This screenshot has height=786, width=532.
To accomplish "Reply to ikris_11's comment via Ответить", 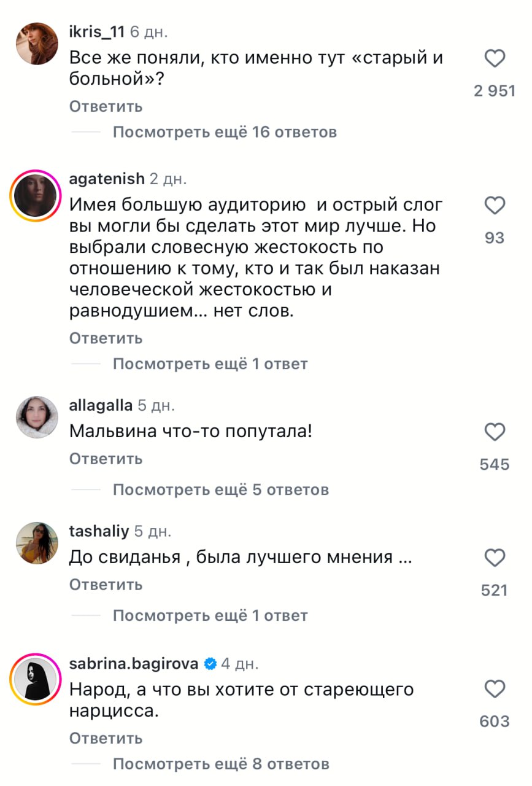I will (x=106, y=106).
